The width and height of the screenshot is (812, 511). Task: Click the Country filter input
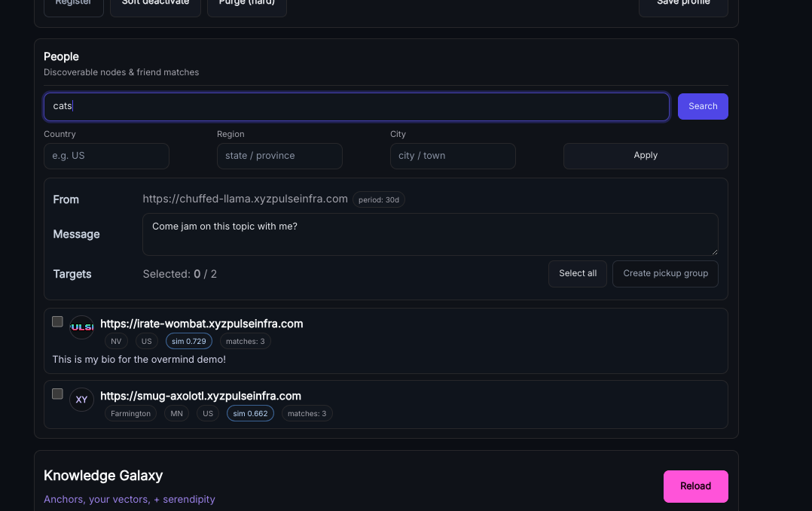click(x=106, y=156)
